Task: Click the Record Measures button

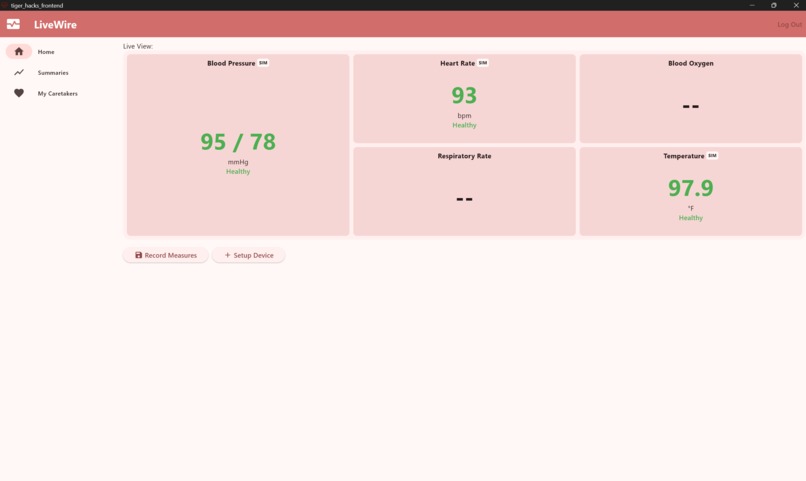Action: click(x=166, y=255)
